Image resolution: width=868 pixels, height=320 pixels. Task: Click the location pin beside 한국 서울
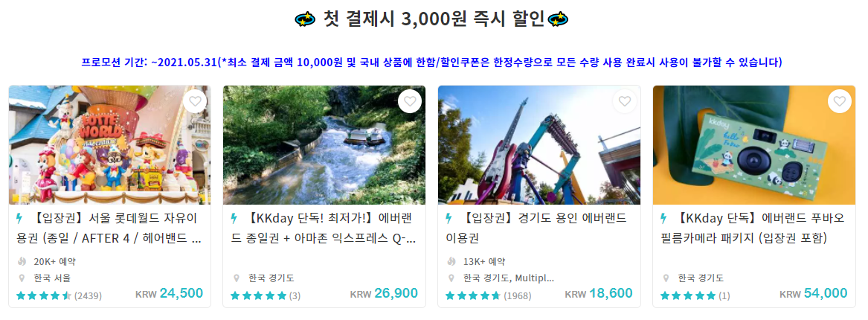pyautogui.click(x=22, y=278)
